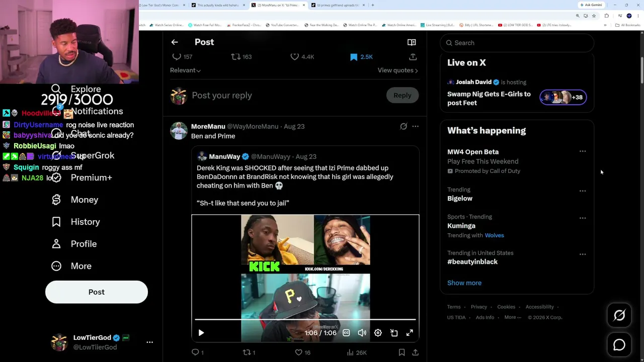This screenshot has width=644, height=362.
Task: View analytics icon showing 26K views
Action: (x=350, y=352)
